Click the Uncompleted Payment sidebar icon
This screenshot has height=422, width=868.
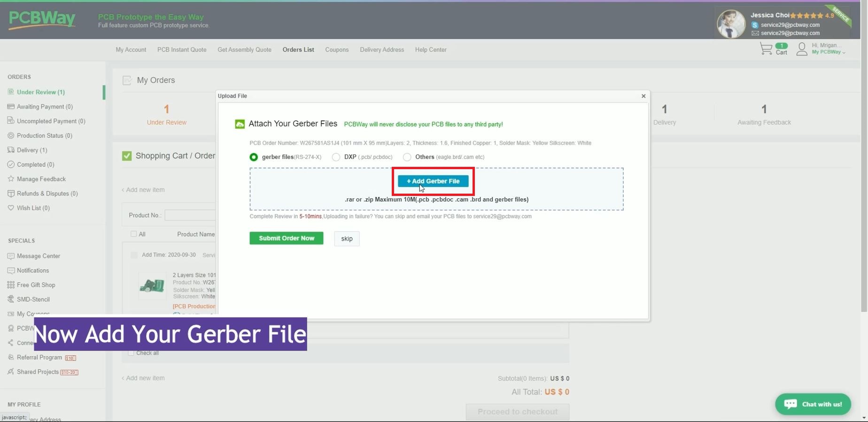pyautogui.click(x=11, y=121)
